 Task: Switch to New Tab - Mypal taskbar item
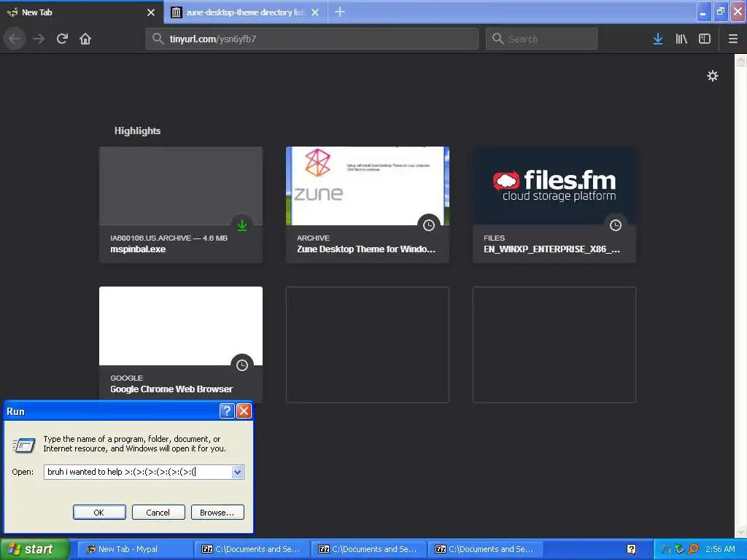pos(135,549)
